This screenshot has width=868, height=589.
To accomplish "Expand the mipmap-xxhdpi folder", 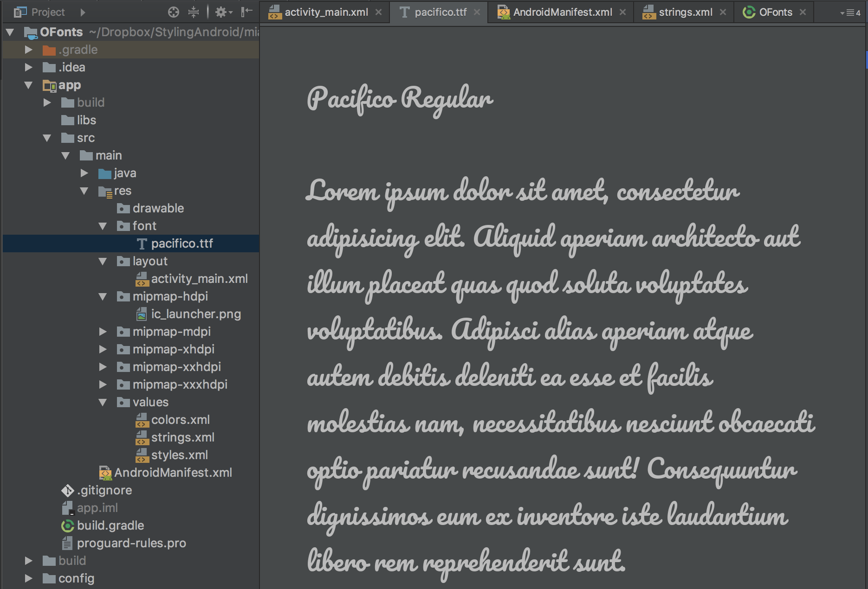I will coord(103,367).
